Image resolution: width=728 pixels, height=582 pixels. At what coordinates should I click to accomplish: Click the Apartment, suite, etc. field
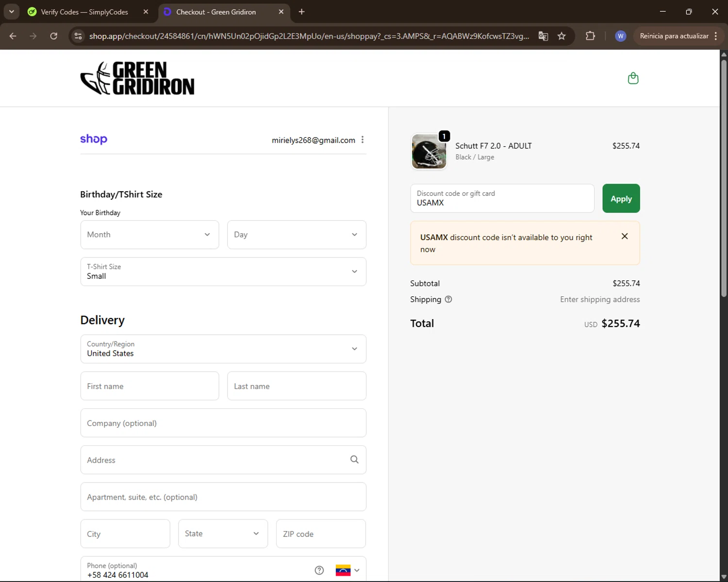223,497
